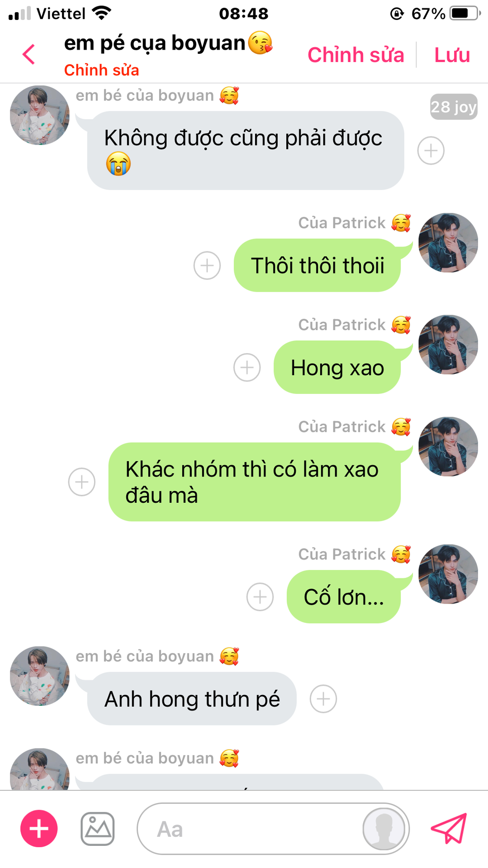Tap avatar beside 'Không được cũng phải được'

click(40, 115)
